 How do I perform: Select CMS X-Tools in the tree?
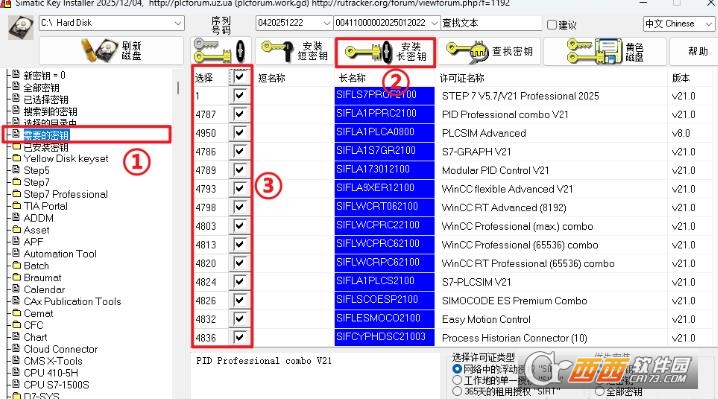(x=53, y=361)
